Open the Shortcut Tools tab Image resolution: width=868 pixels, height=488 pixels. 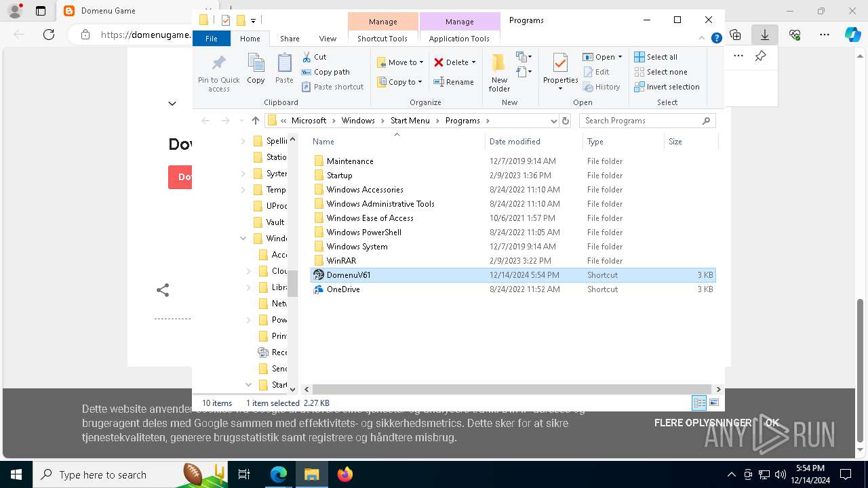click(382, 39)
